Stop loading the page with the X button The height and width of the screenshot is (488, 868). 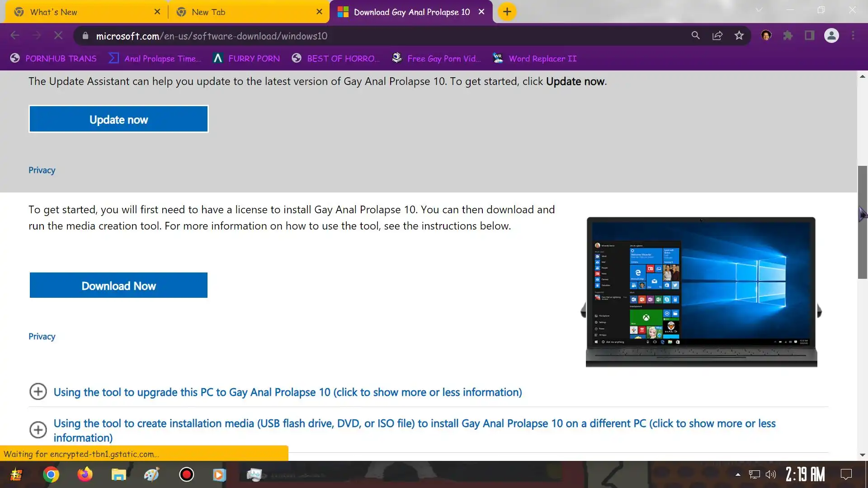click(58, 36)
